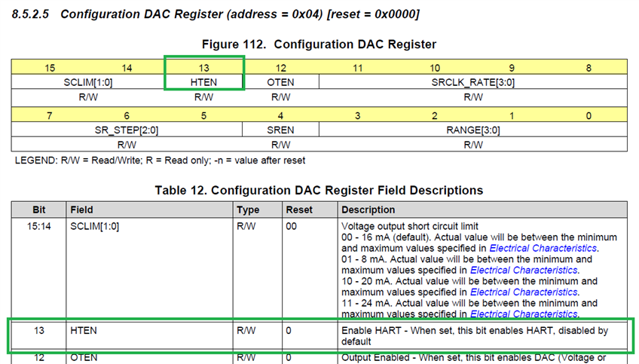Screen dimensions: 639x364
Task: Click bit cell 15:14 in Table 12
Action: click(x=39, y=226)
